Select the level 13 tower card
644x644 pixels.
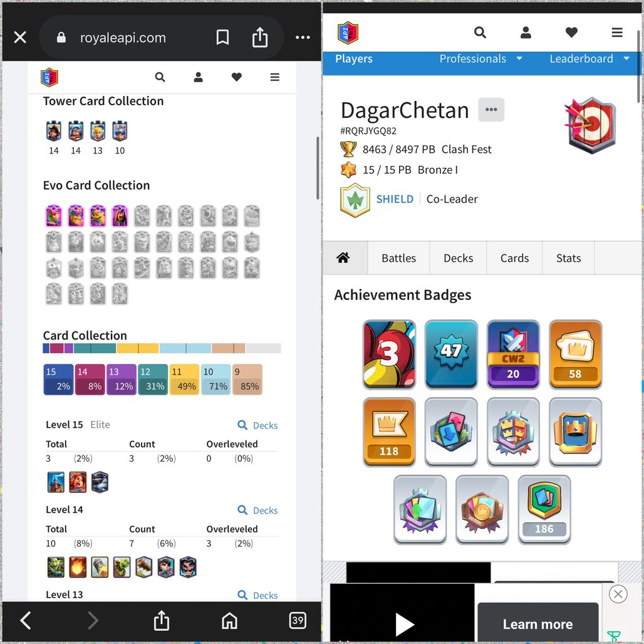(98, 132)
